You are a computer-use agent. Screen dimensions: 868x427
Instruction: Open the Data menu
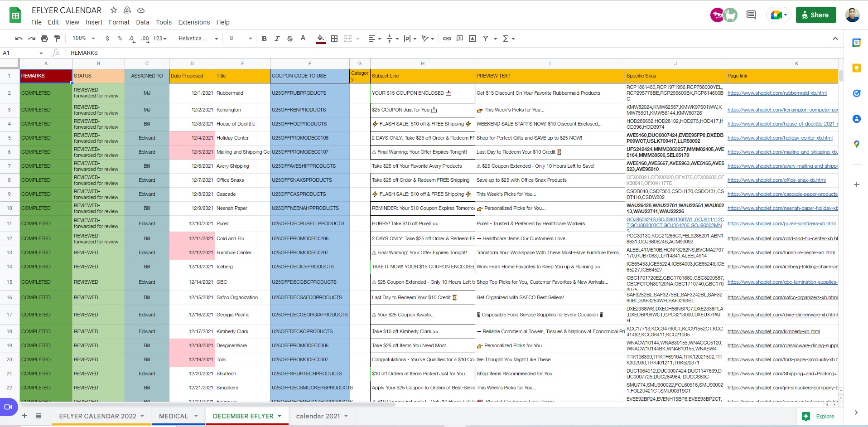pos(143,22)
